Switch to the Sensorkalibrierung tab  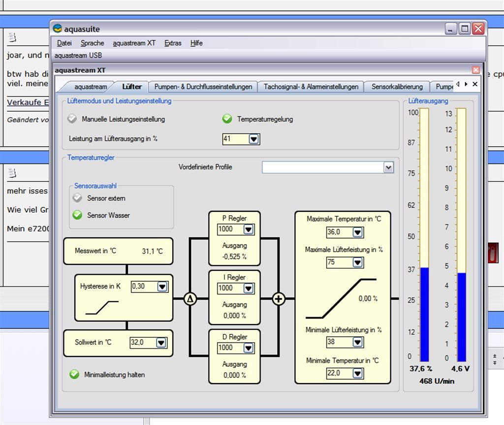point(397,87)
